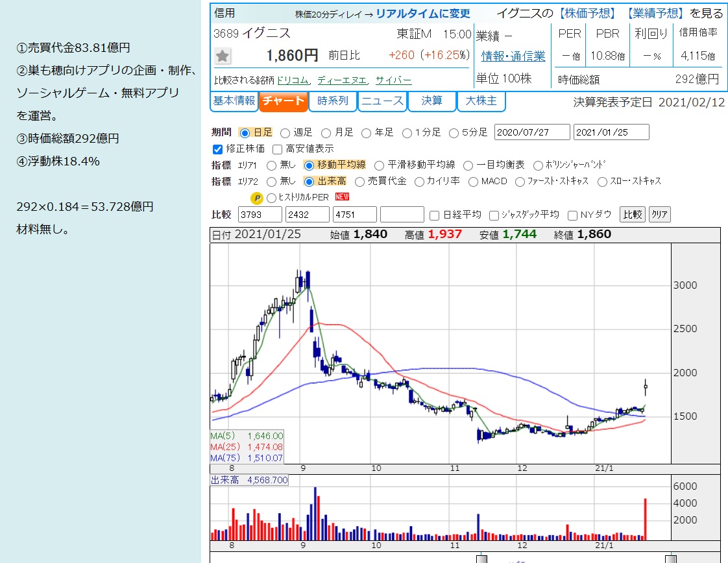The width and height of the screenshot is (728, 563).
Task: Click the 決算発表予定日 2021/02/12 text
Action: (649, 102)
